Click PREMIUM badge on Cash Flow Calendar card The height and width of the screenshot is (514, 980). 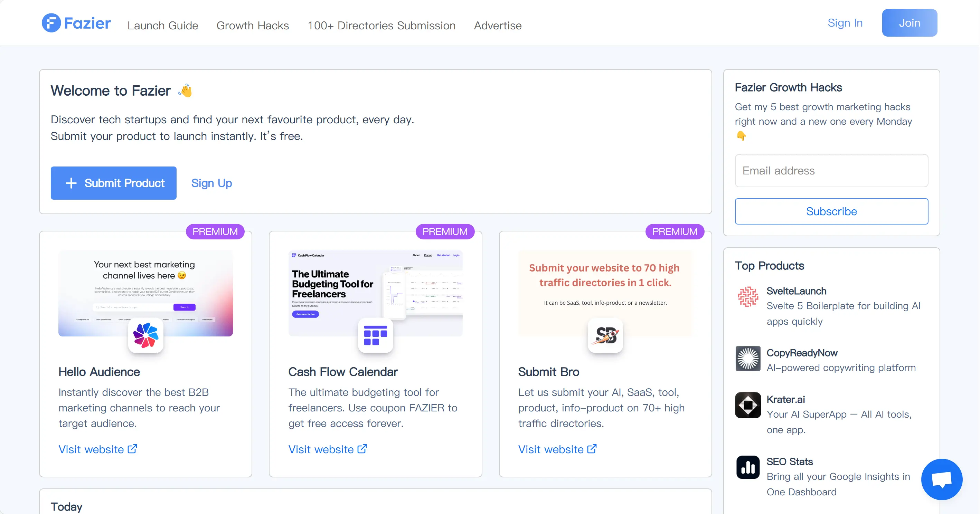click(445, 231)
